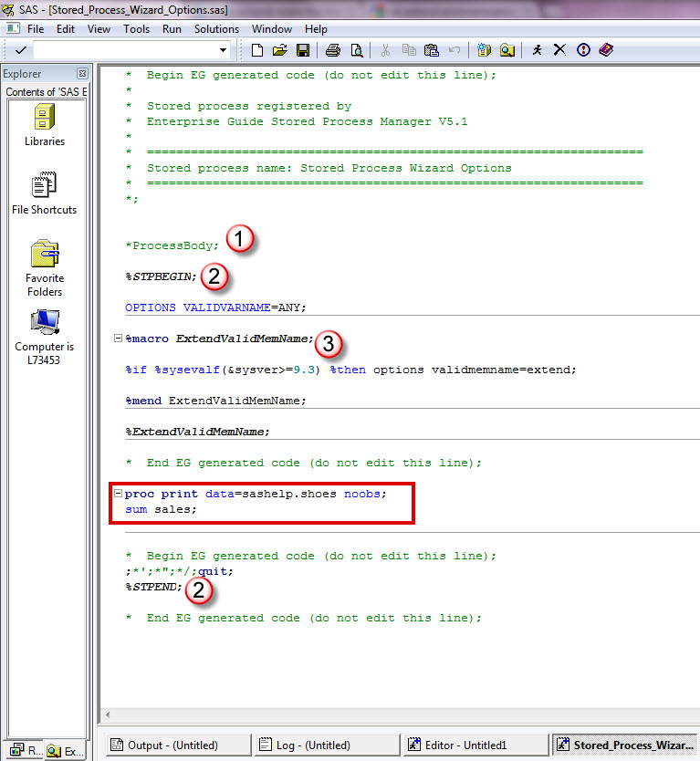Open the Tools menu

tap(136, 29)
